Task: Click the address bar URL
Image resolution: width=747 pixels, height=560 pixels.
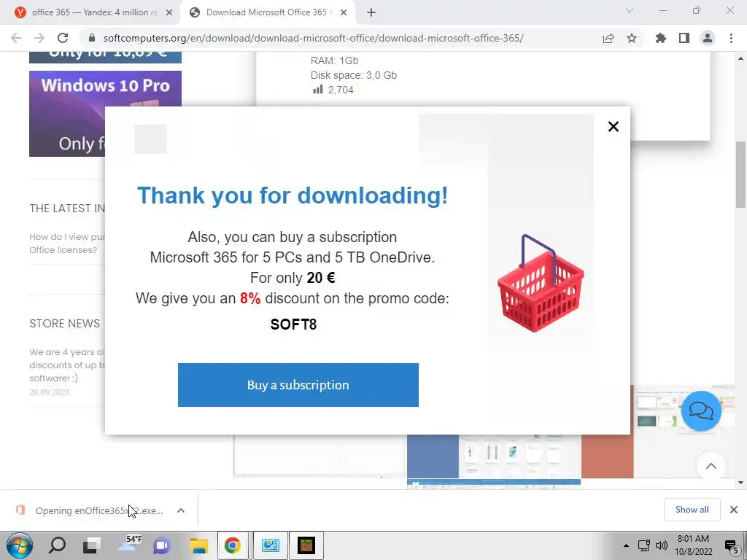Action: tap(314, 38)
